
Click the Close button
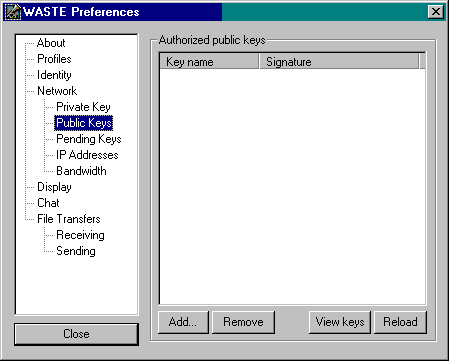tap(76, 334)
